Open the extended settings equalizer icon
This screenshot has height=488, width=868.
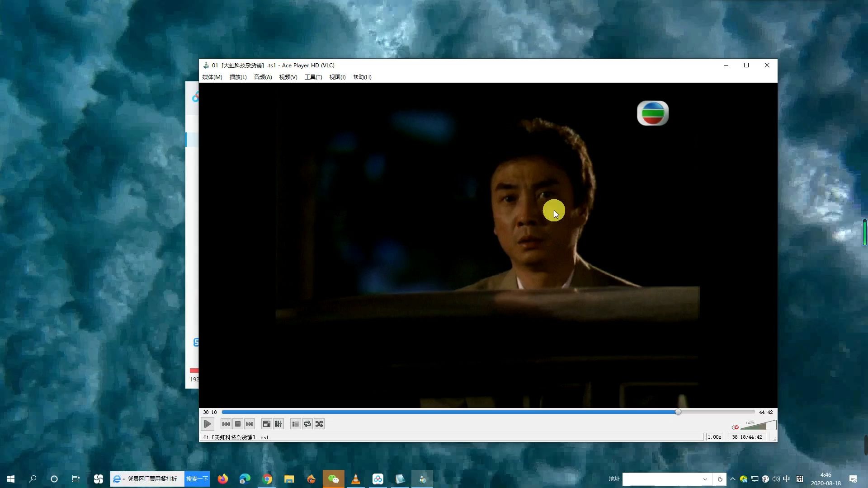tap(278, 424)
